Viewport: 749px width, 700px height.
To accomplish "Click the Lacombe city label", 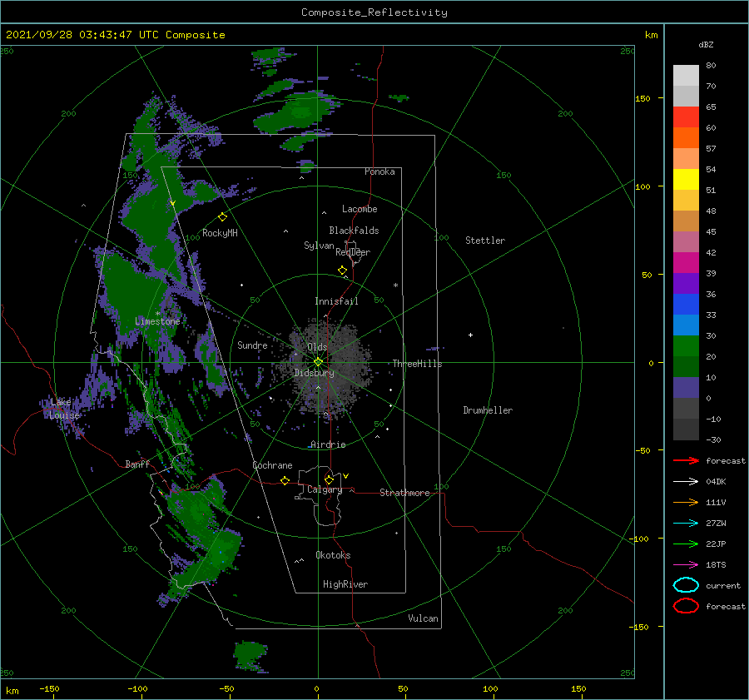I will coord(360,209).
